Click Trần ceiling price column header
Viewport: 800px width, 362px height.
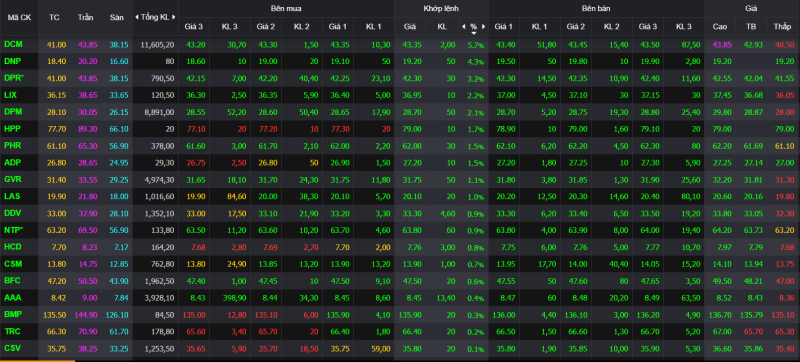tap(85, 17)
